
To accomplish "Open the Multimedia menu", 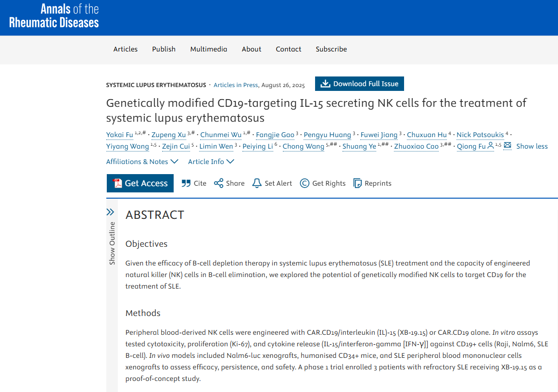I will coord(208,49).
